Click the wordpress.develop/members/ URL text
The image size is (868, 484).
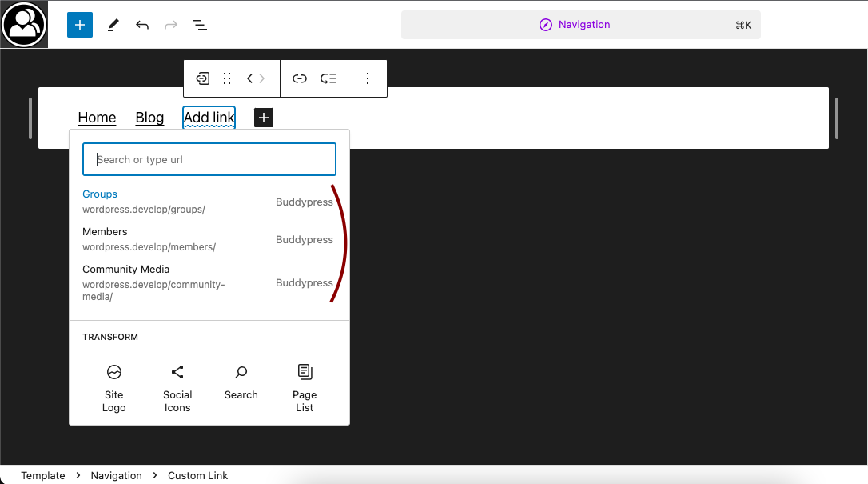[149, 247]
